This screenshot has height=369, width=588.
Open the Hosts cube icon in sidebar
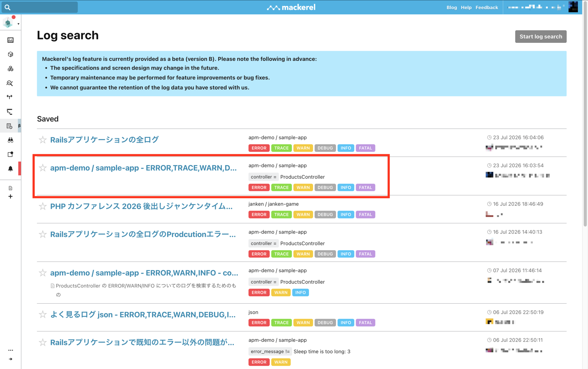pos(10,54)
